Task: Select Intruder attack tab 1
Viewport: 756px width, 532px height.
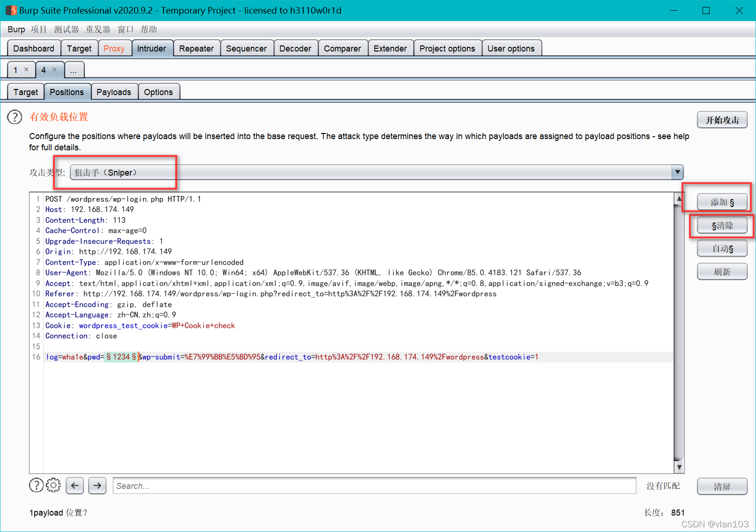Action: click(x=15, y=70)
